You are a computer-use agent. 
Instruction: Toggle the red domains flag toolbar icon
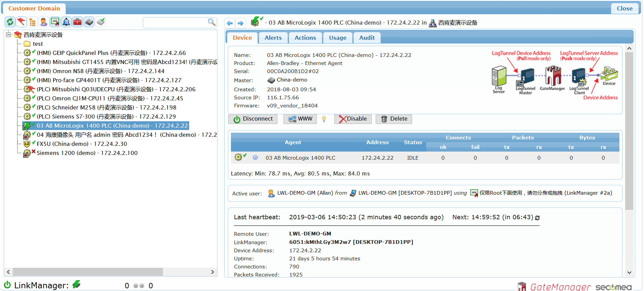[x=21, y=22]
